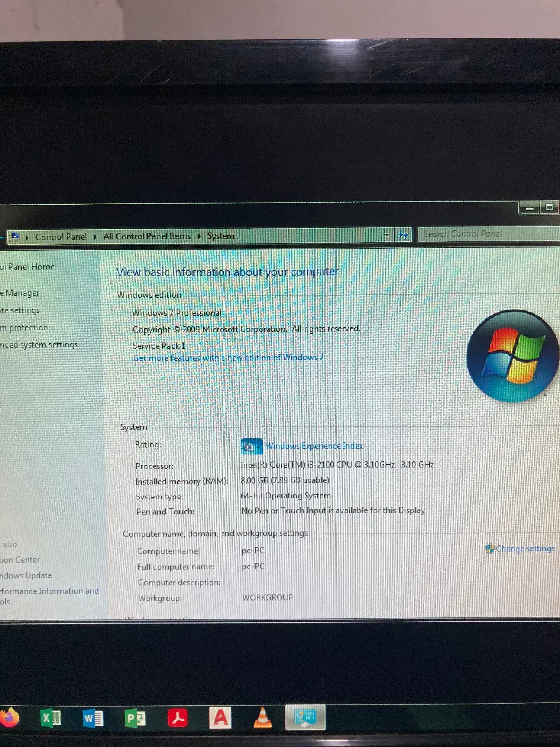Open Performance Information and Tools link

pyautogui.click(x=49, y=596)
